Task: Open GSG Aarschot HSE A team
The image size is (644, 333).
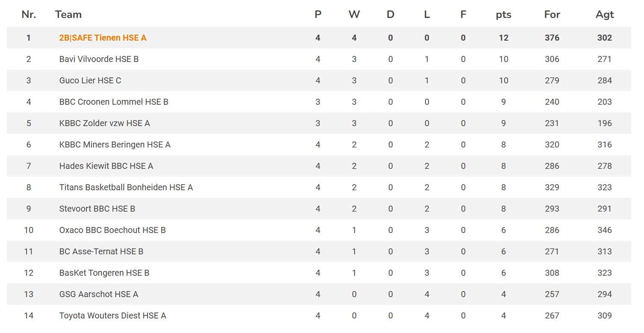Action: pyautogui.click(x=99, y=294)
